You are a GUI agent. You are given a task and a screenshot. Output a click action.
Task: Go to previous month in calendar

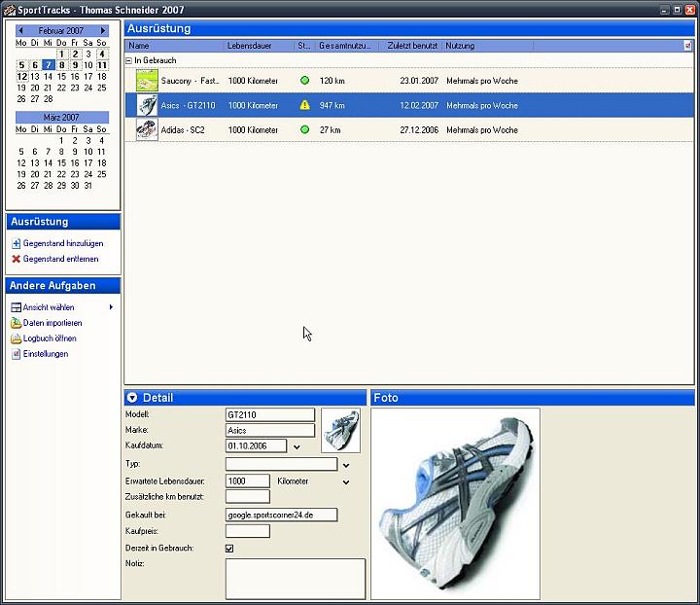[20, 31]
